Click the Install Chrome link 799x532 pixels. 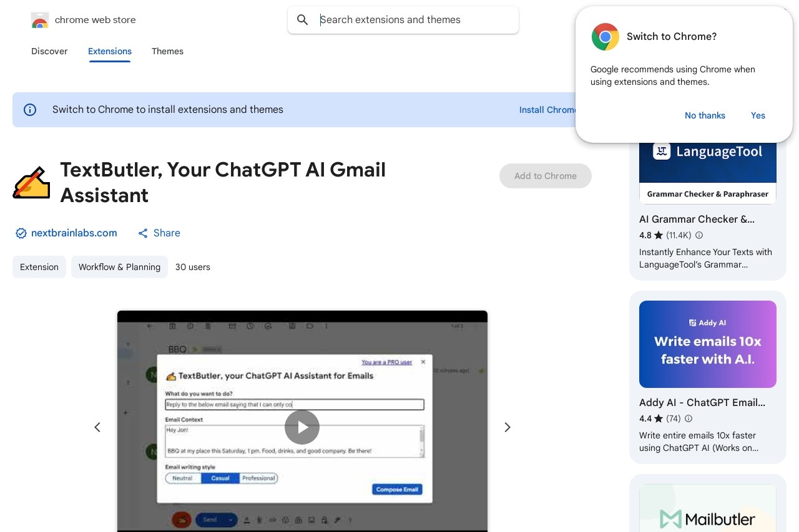(547, 110)
